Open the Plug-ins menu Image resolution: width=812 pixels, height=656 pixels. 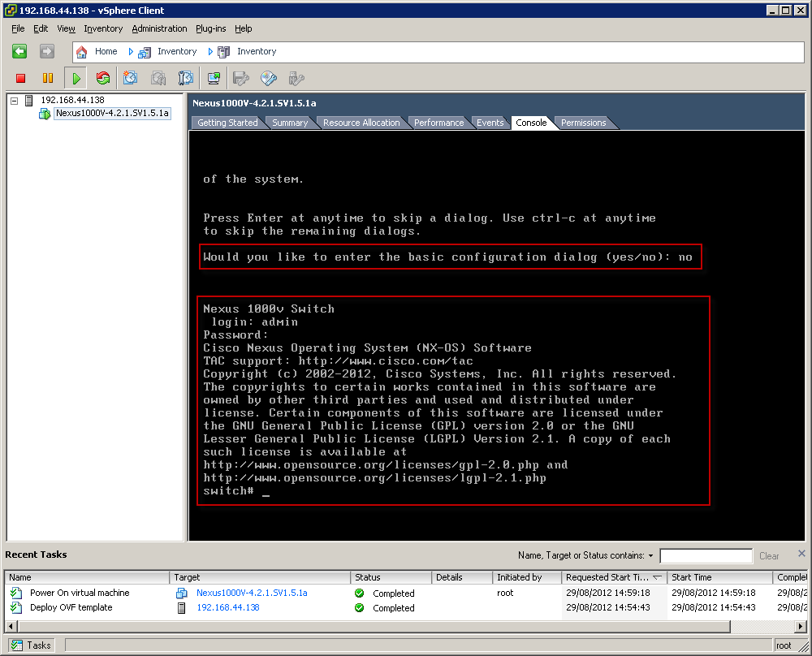[211, 28]
